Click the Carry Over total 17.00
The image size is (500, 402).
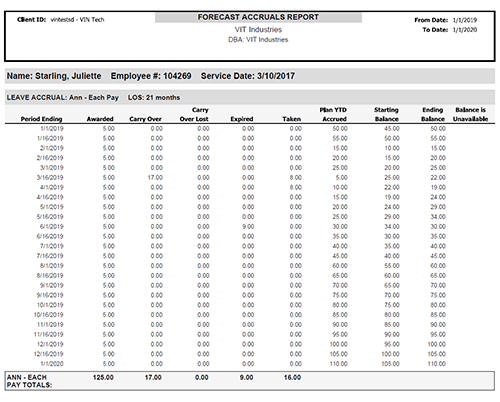click(153, 377)
